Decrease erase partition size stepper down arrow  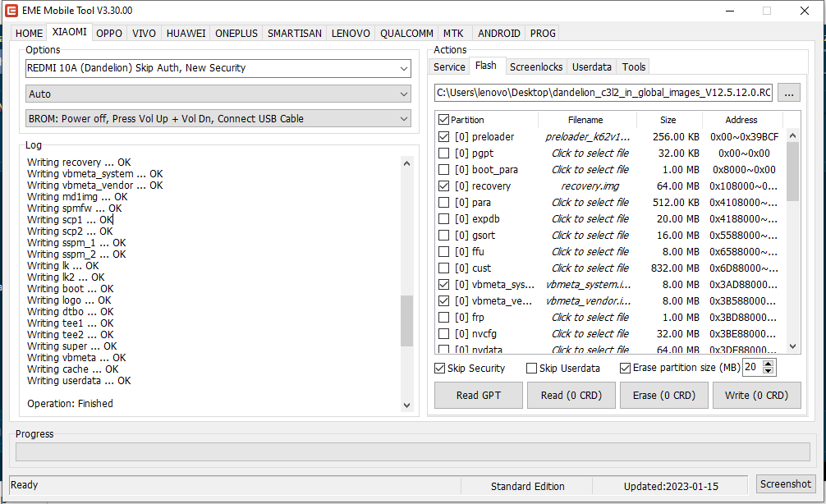point(768,371)
